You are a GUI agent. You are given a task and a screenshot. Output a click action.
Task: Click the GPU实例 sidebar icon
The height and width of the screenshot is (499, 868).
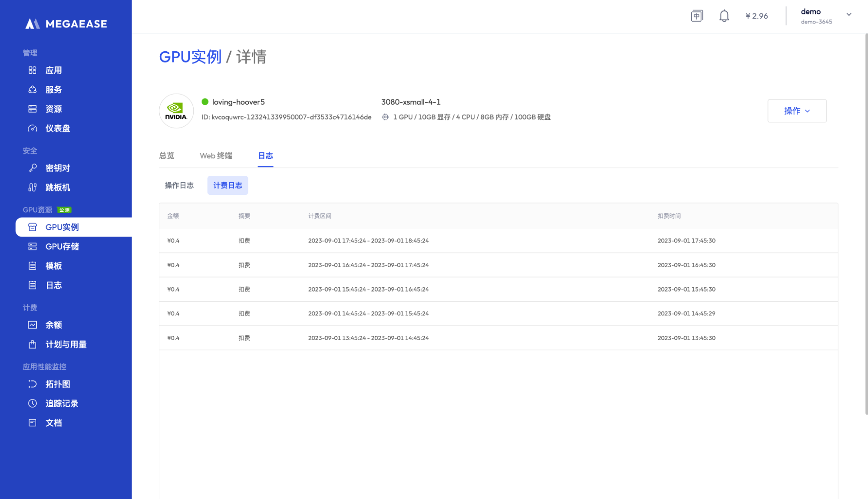(x=33, y=227)
